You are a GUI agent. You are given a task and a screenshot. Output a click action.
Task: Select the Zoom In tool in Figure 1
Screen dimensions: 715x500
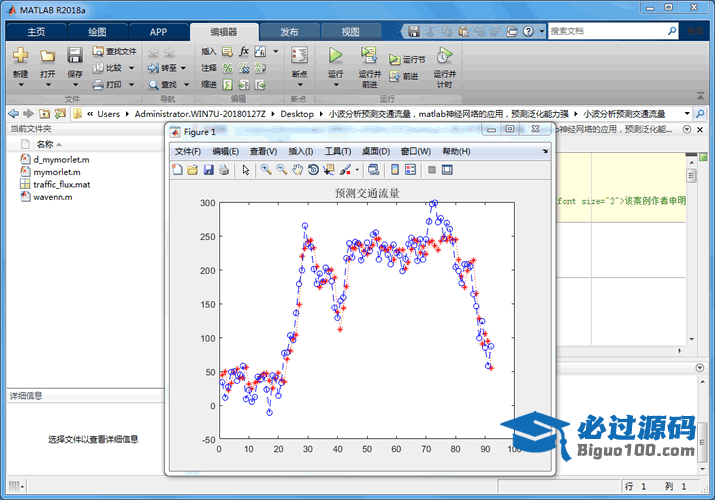[266, 170]
